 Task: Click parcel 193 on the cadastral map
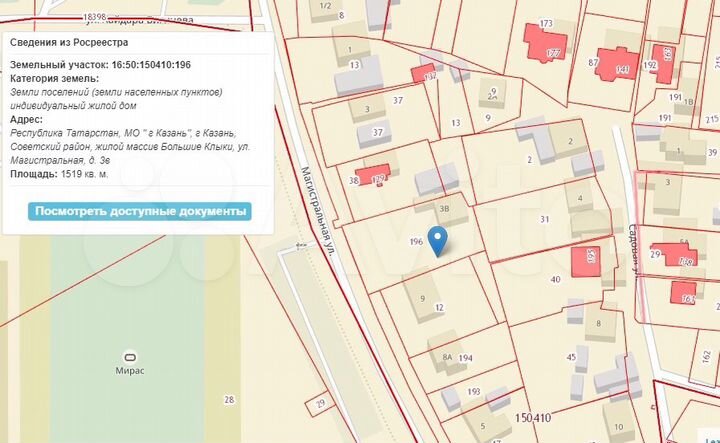[473, 392]
